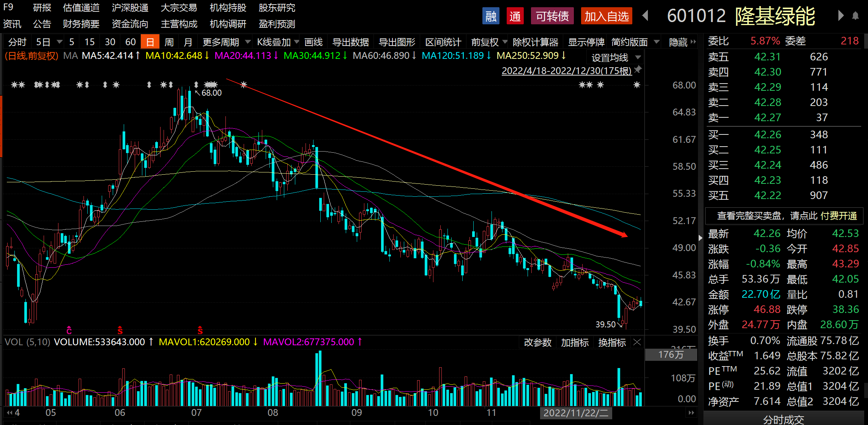The height and width of the screenshot is (425, 868).
Task: Open the 资金流向 menu tab
Action: [x=130, y=24]
